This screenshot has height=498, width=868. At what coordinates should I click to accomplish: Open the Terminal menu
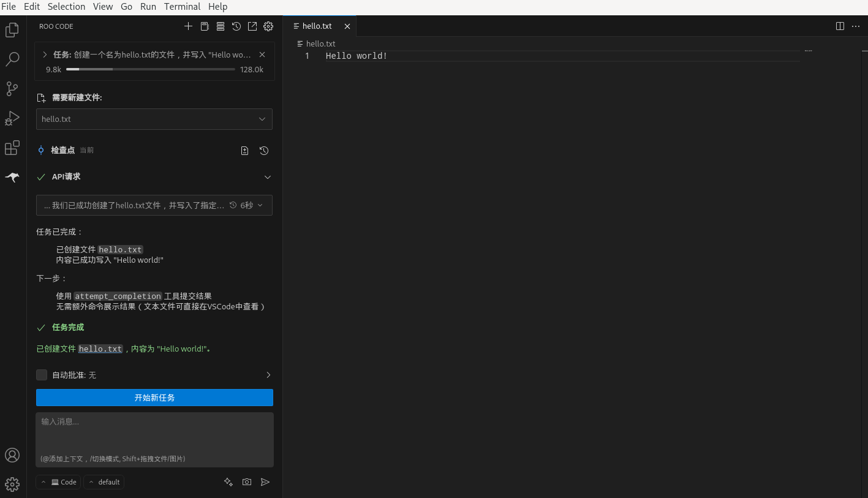tap(182, 7)
